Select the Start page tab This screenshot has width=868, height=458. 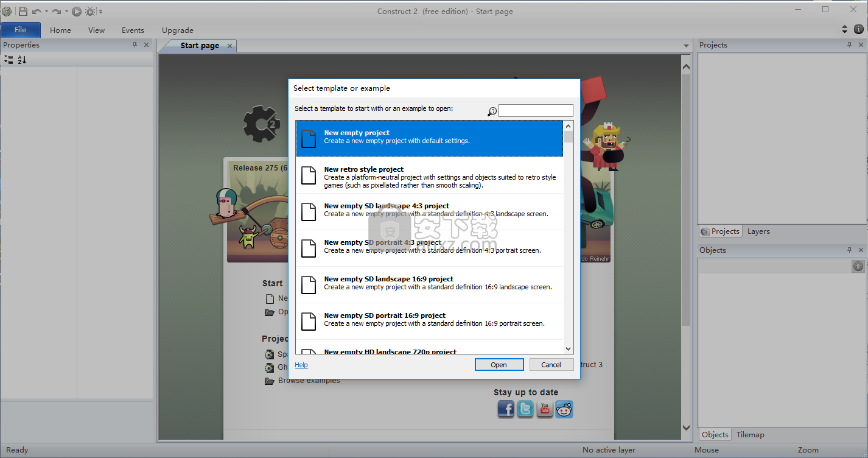pos(200,46)
